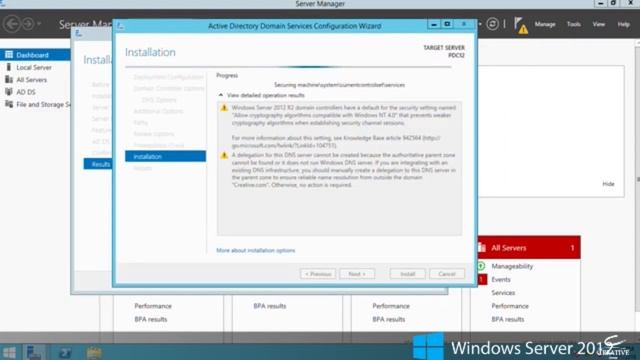Screen dimensions: 640x360
Task: Click the background wizard title icon
Action: [78, 34]
